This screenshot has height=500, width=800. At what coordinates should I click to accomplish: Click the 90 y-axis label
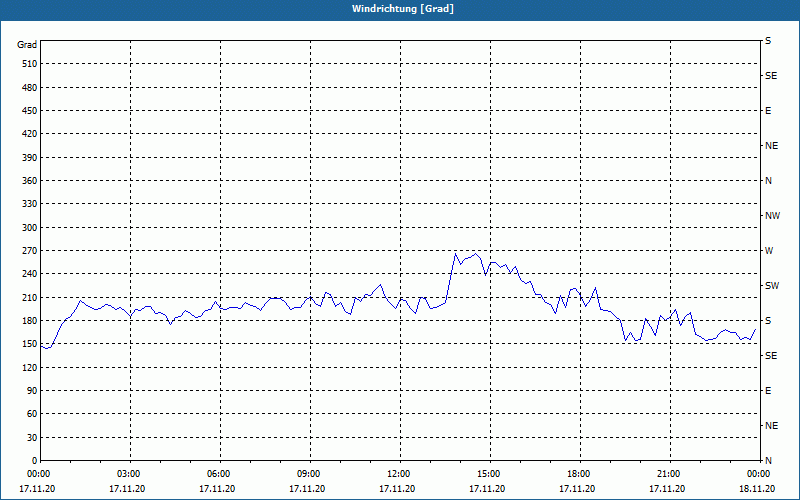coord(32,390)
